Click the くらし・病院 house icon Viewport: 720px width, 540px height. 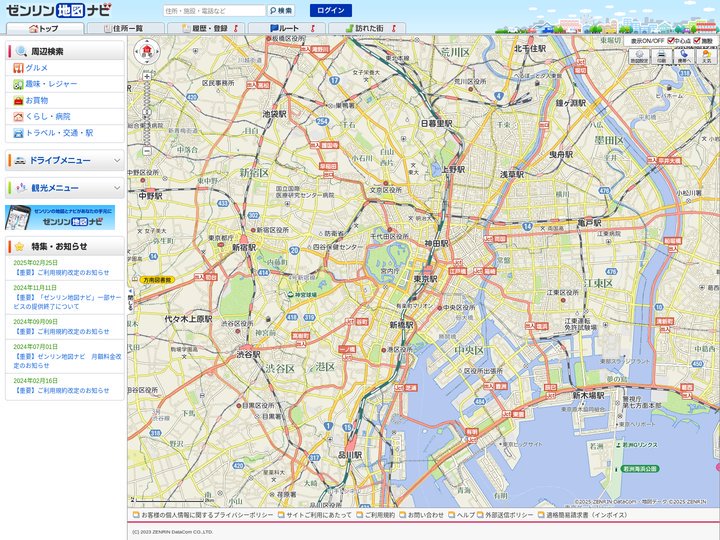(18, 117)
